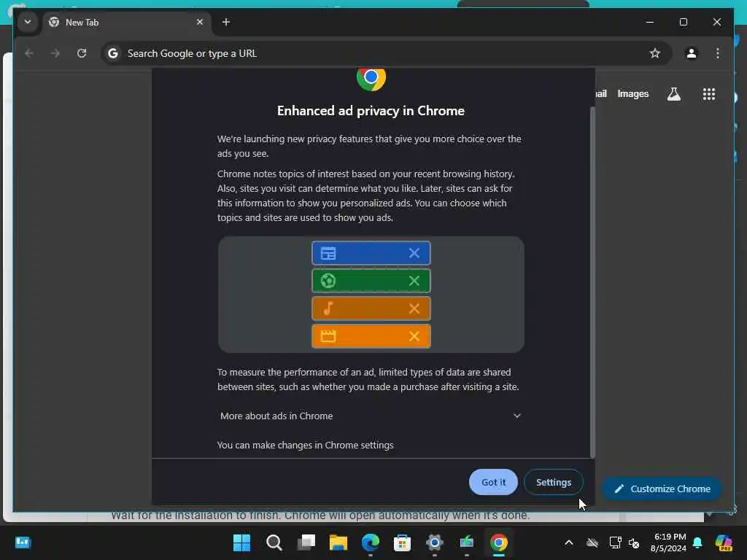Viewport: 747px width, 560px height.
Task: Open Settings from the ad privacy dialog
Action: (554, 482)
